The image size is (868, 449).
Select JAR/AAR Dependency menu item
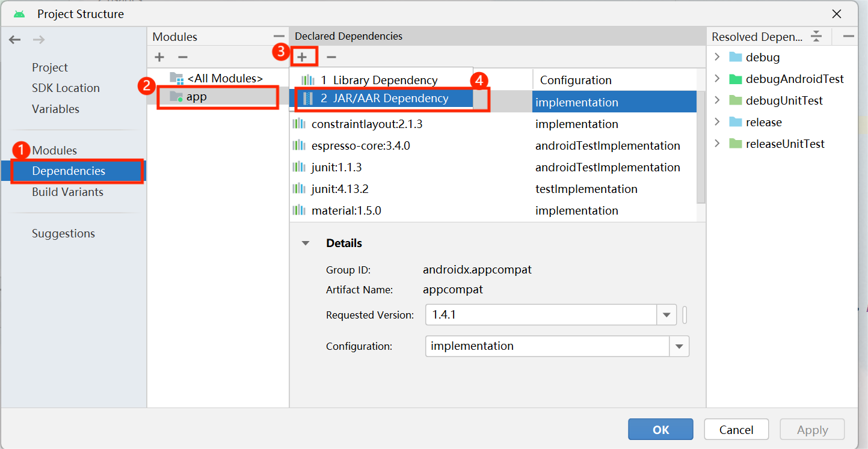coord(380,99)
